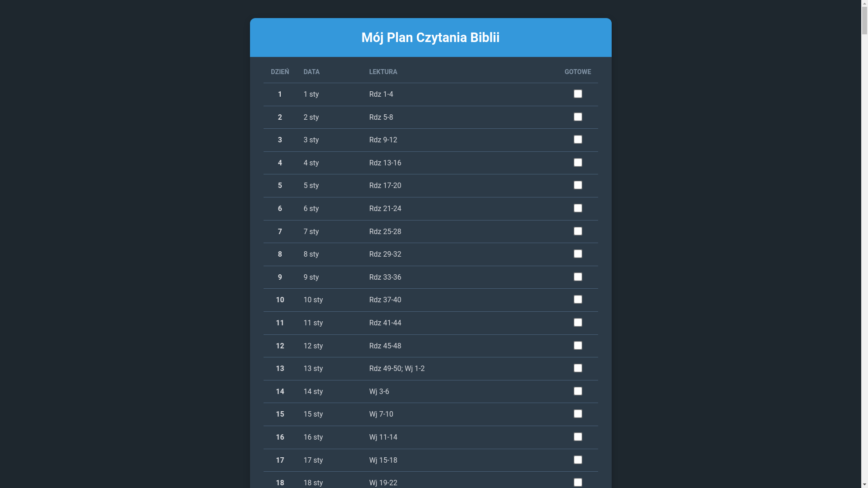868x488 pixels.
Task: Check off the Wj 3-6 reading
Action: pyautogui.click(x=578, y=391)
